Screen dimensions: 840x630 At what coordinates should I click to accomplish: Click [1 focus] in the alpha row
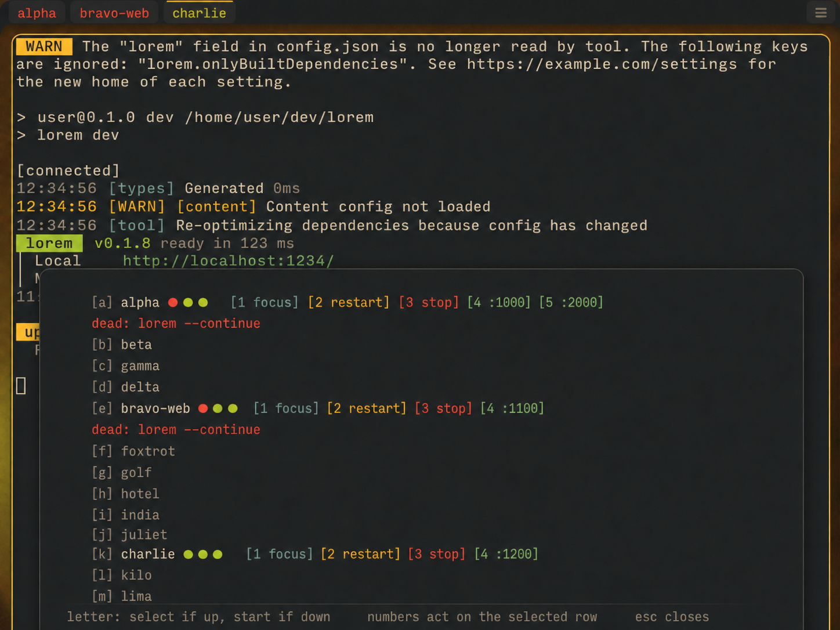click(x=265, y=302)
